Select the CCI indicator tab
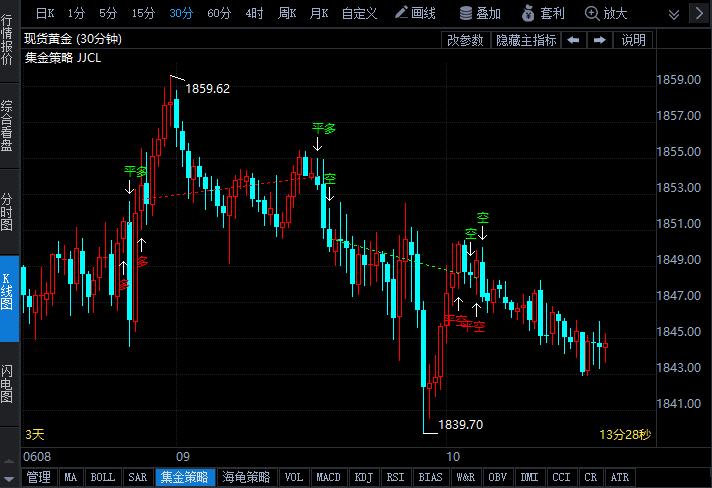The width and height of the screenshot is (712, 488). coord(562,478)
